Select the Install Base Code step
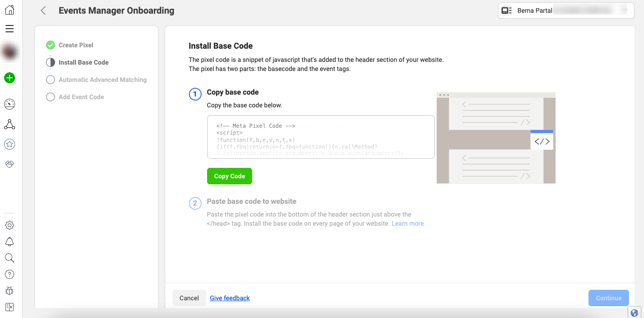The width and height of the screenshot is (644, 318). [x=50, y=62]
